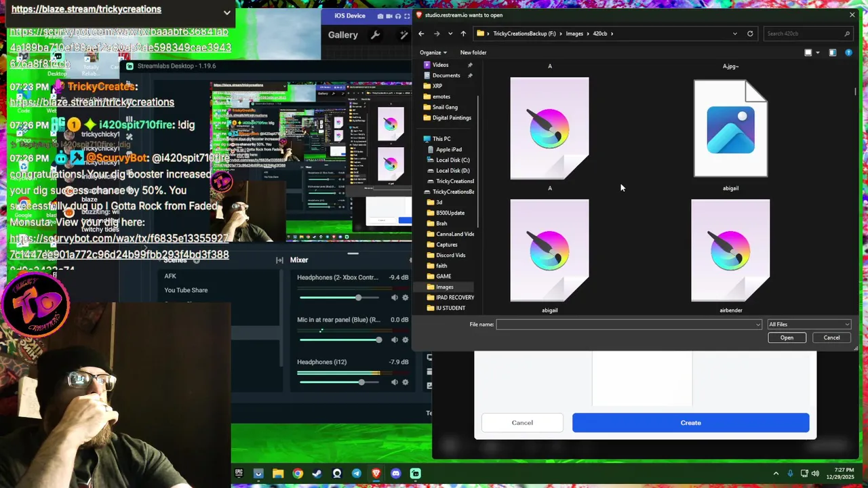Viewport: 868px width, 488px height.
Task: Open the Brah folder in tree
Action: coord(441,224)
